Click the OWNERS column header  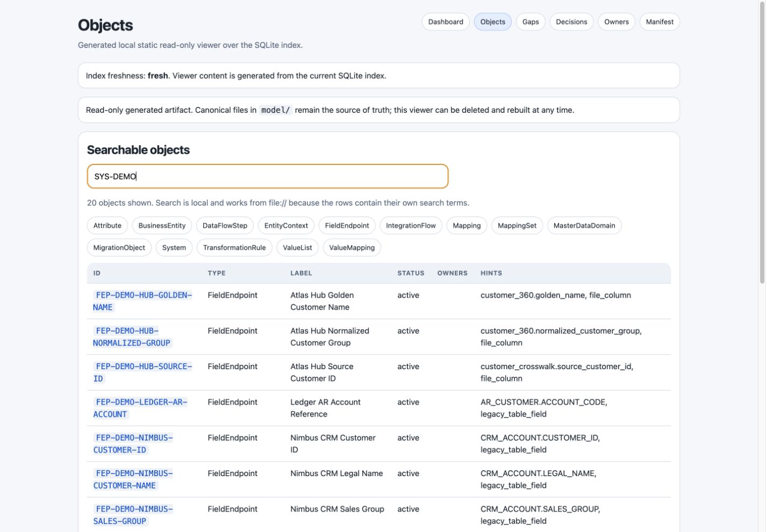click(452, 273)
